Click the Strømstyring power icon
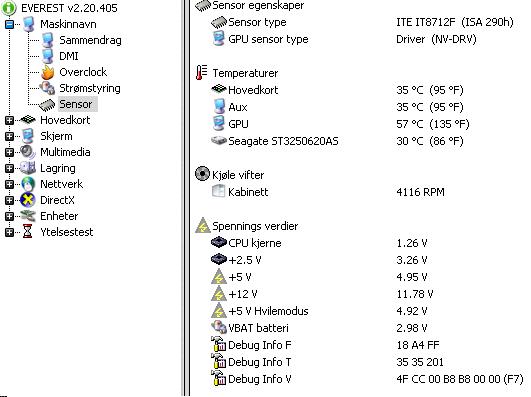This screenshot has height=397, width=531. pos(47,88)
